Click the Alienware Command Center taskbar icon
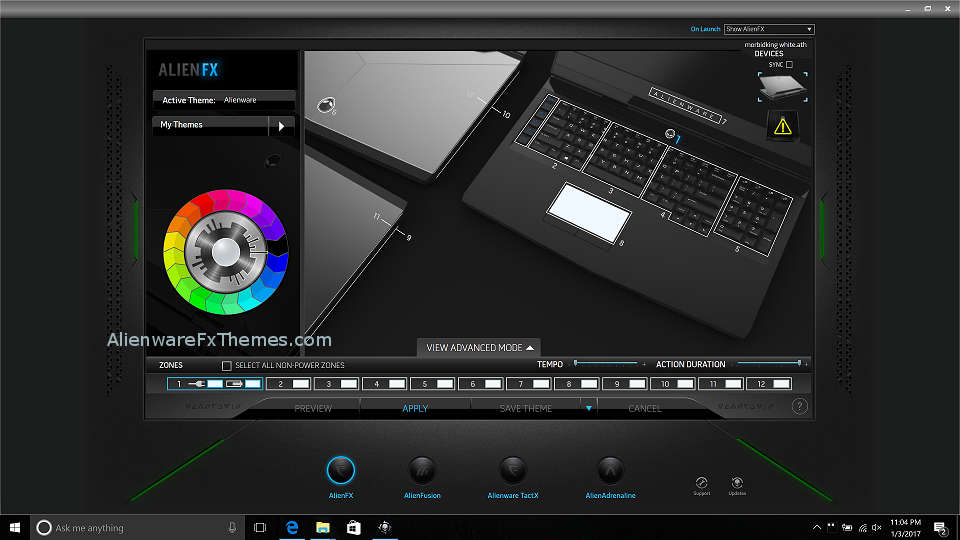The width and height of the screenshot is (960, 540). coord(384,527)
